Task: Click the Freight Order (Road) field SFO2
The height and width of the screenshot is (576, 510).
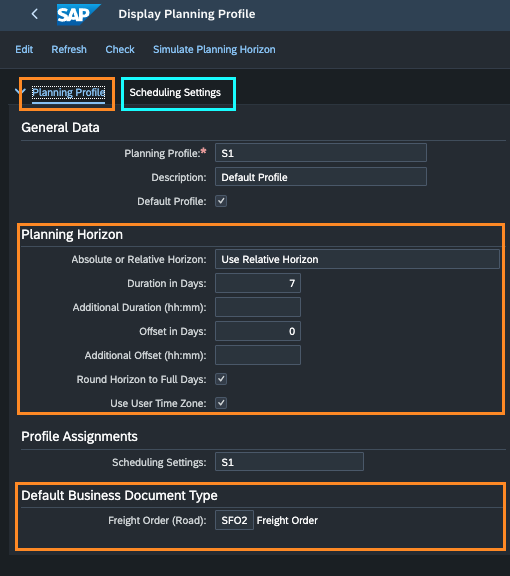Action: click(x=234, y=520)
